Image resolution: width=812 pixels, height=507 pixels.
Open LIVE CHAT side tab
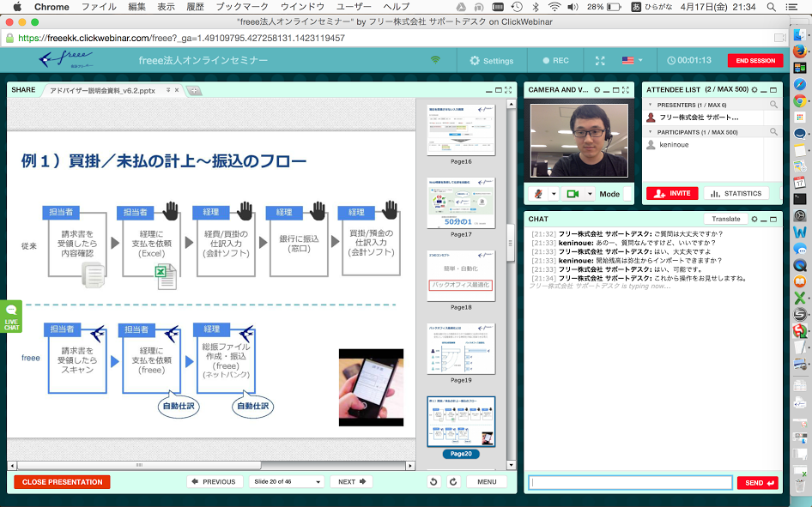(x=11, y=316)
